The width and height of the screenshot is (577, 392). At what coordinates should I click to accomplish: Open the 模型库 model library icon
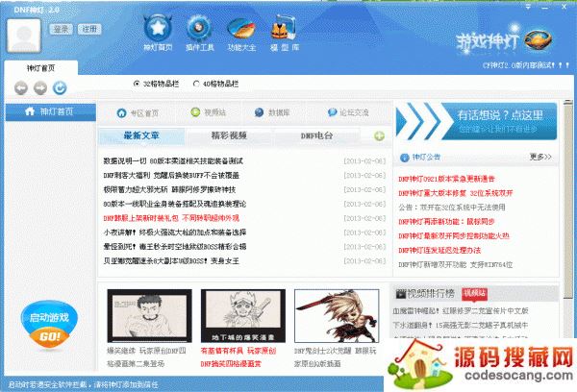click(281, 31)
